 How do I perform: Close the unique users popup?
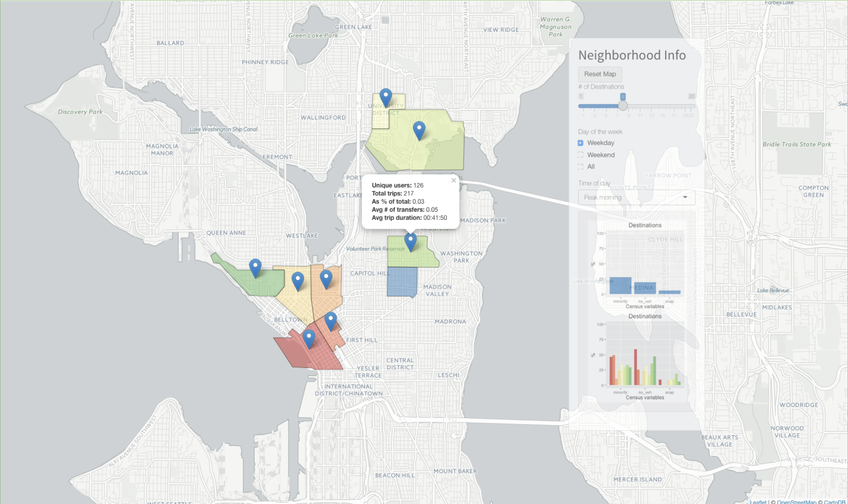453,180
